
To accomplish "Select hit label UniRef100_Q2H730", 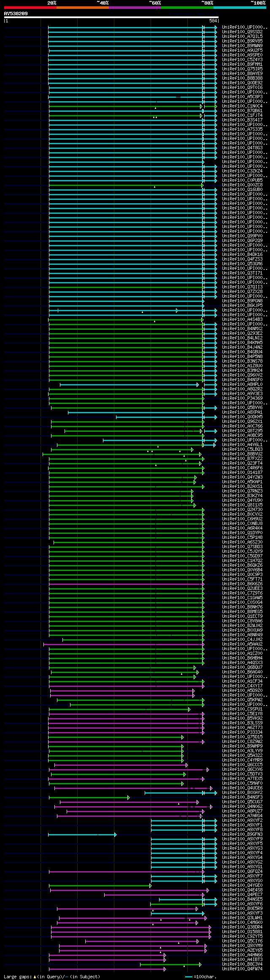I will 242,509.
